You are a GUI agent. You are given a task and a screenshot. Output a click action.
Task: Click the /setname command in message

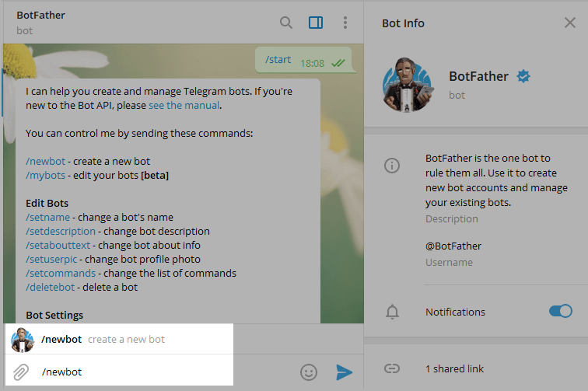point(47,217)
